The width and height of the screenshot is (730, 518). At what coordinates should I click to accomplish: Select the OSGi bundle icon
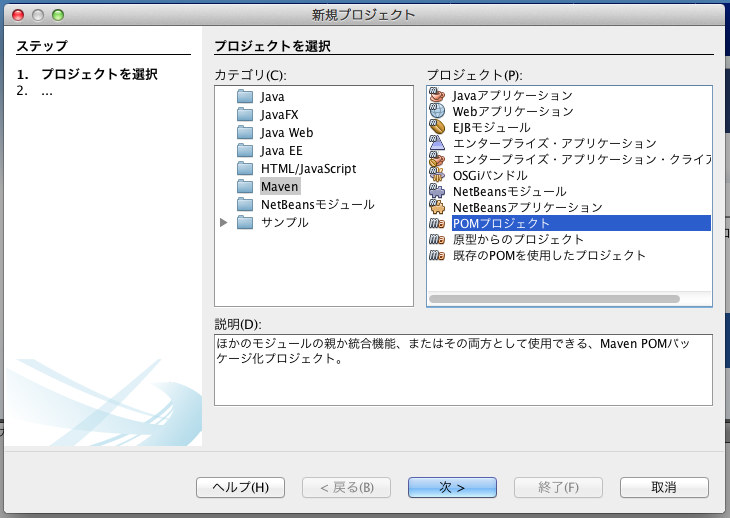[436, 175]
